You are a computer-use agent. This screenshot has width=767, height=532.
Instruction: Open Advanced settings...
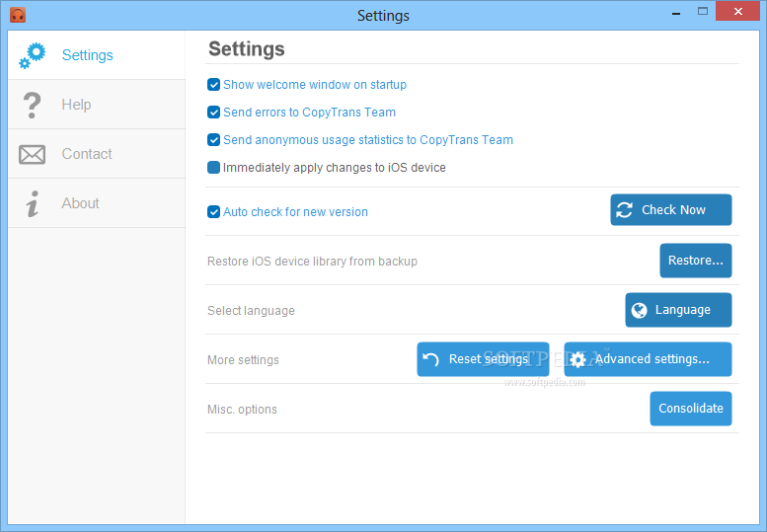[x=648, y=359]
